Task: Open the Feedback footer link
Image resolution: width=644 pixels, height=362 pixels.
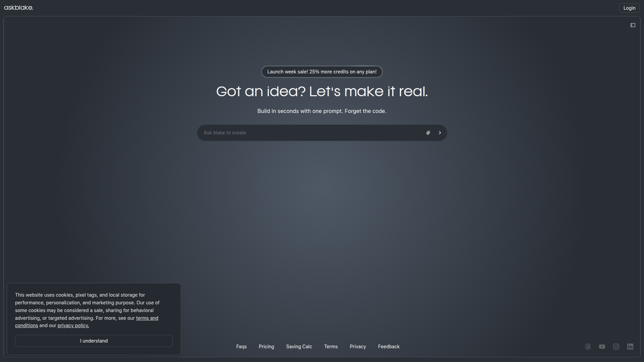Action: click(x=389, y=347)
